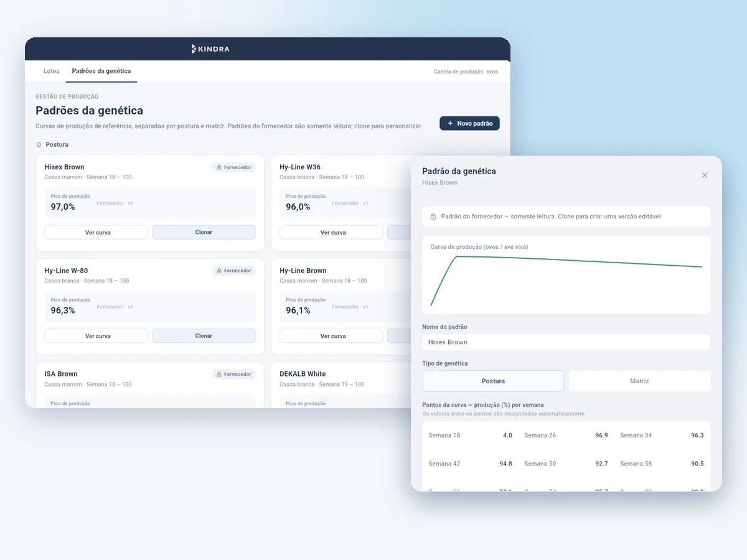Click the lock icon in the read-only supplier notice

(x=433, y=217)
